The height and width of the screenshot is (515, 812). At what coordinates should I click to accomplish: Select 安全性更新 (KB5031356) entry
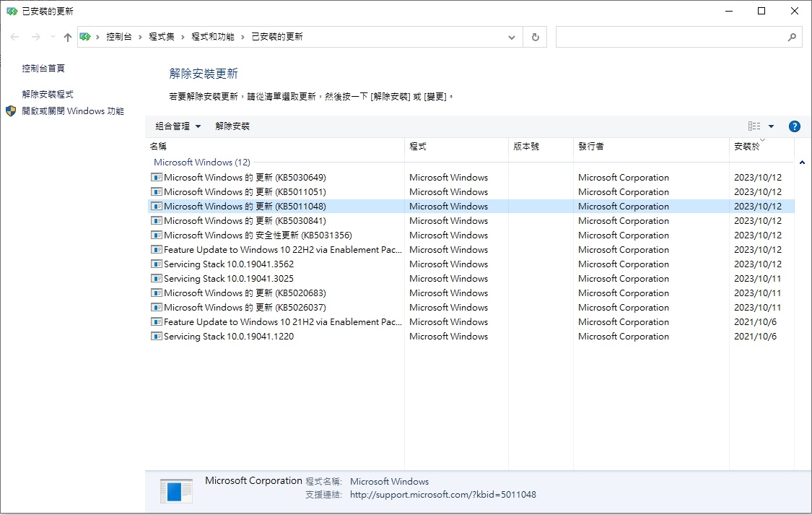258,235
